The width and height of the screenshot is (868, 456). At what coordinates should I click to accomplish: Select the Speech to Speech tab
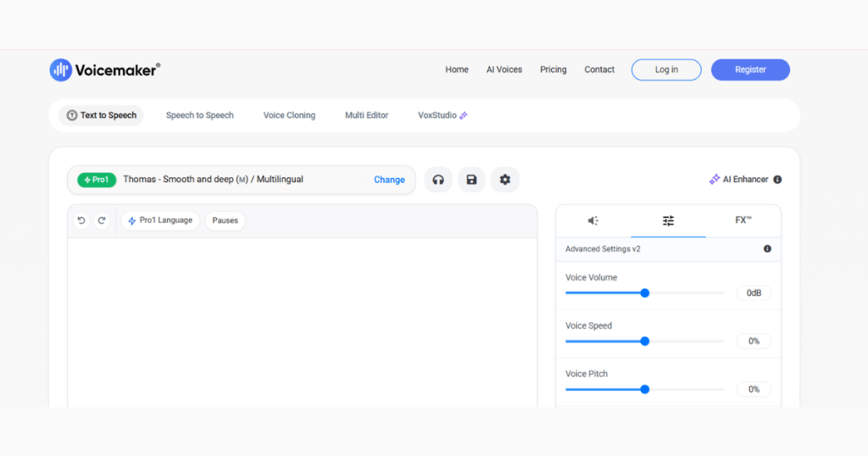point(200,115)
